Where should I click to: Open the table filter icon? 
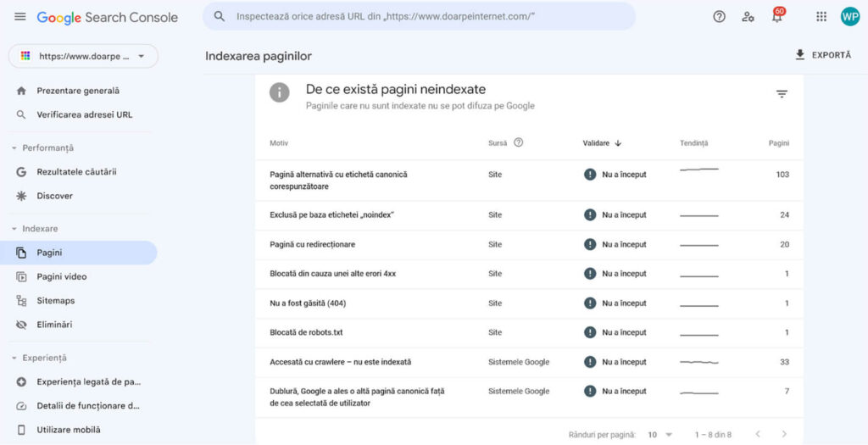pos(782,94)
